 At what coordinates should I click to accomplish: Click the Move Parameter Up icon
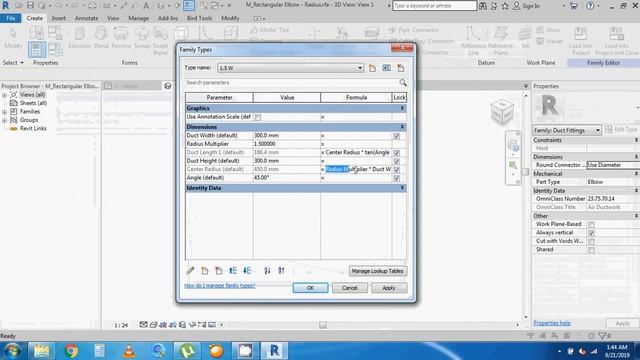pos(233,271)
